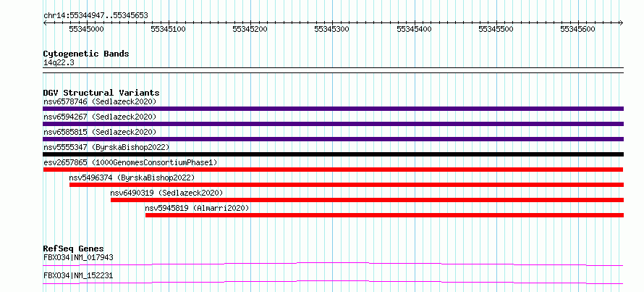Open variant label nsv6490319 (Sedlazeck2020)
The image size is (644, 292).
[x=166, y=193]
